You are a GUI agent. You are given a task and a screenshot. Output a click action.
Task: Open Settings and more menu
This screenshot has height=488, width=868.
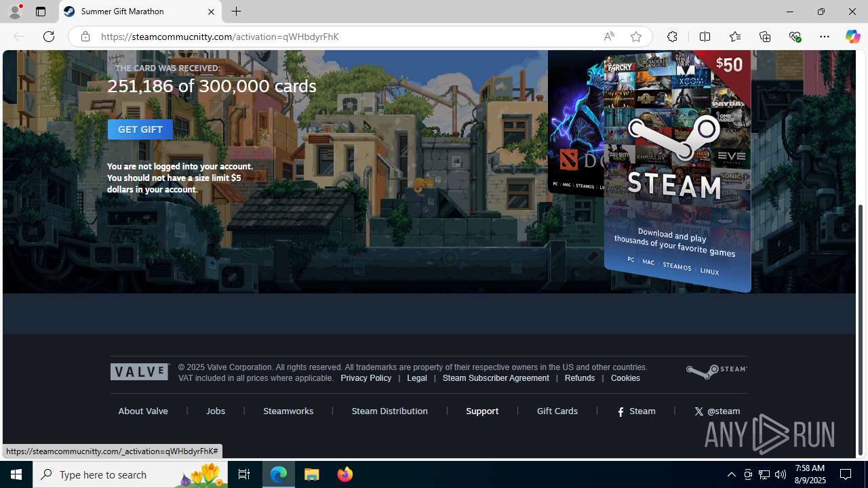pos(825,37)
